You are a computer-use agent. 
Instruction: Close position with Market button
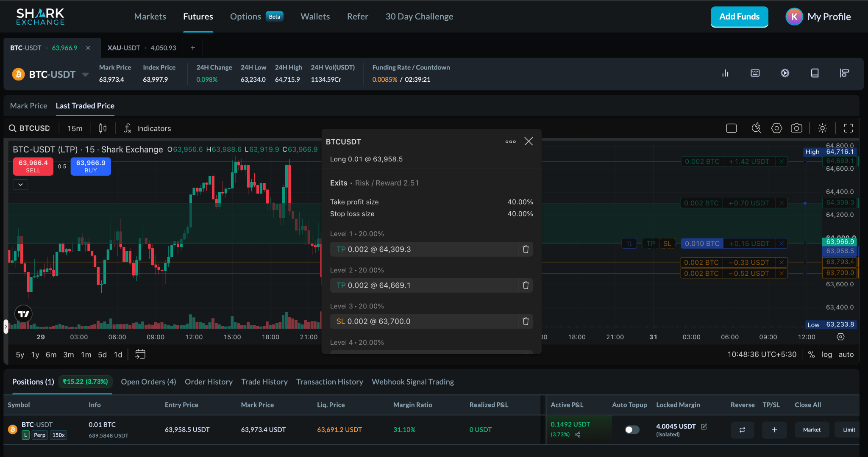point(812,429)
